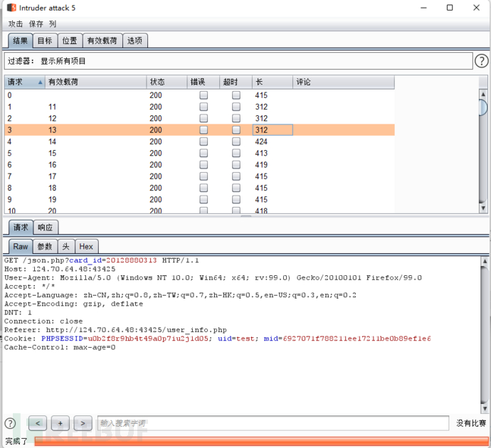Toggle the error checkbox for request 7

point(204,176)
